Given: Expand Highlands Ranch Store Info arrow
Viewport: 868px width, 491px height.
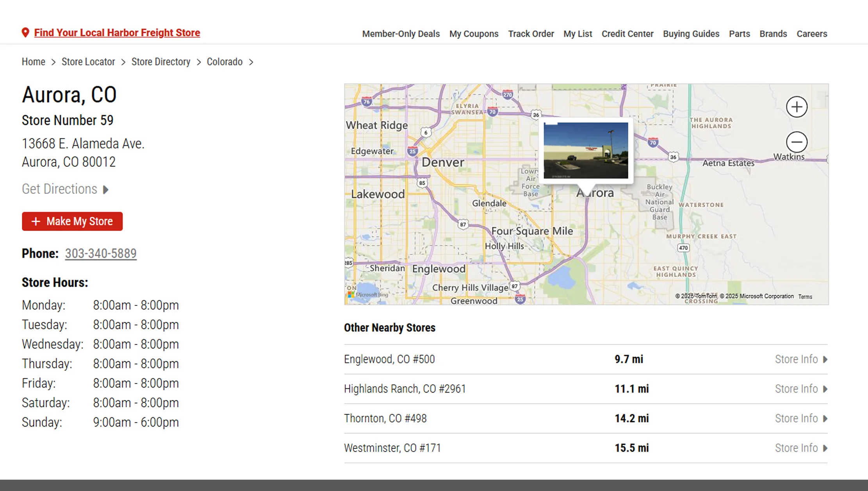Looking at the screenshot, I should pyautogui.click(x=825, y=389).
